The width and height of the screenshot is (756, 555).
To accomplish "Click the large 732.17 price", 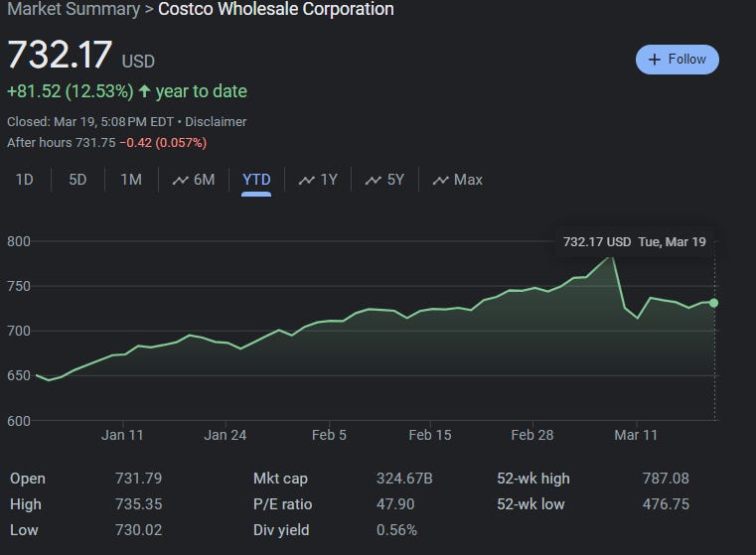I will coord(60,55).
